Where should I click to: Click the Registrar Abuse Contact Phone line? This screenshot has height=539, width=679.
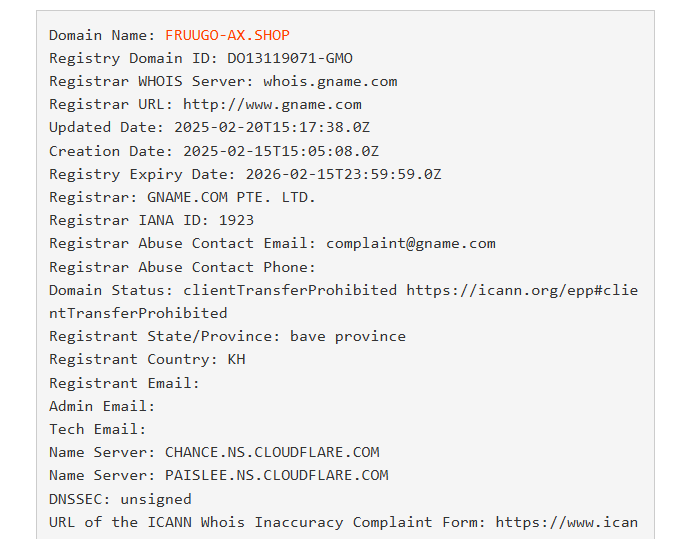[182, 267]
